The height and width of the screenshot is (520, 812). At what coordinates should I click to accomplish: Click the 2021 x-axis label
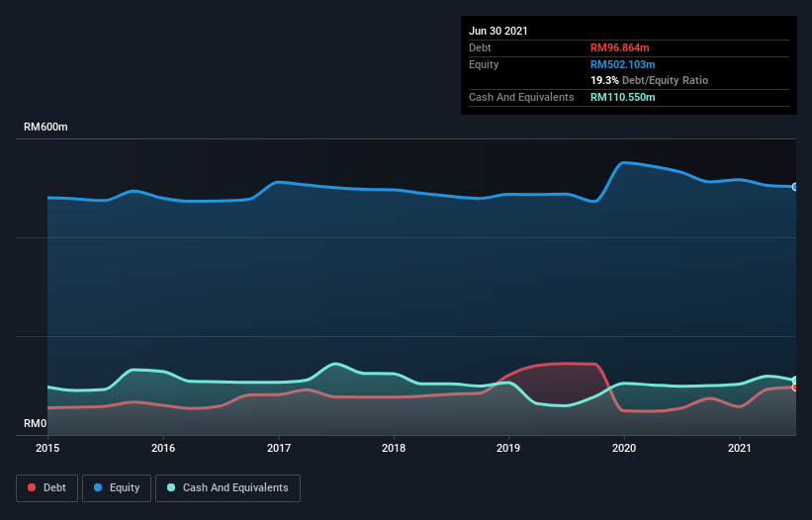coord(740,448)
